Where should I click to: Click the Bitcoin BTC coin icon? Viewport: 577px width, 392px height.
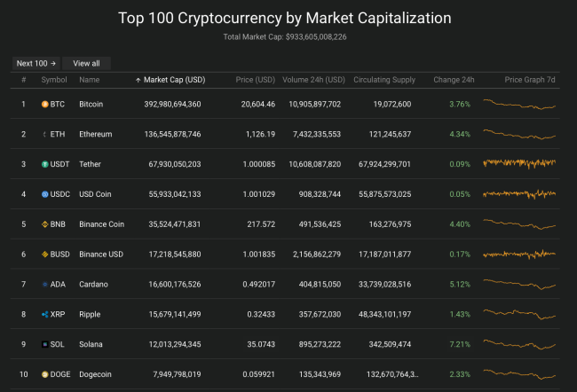[45, 105]
